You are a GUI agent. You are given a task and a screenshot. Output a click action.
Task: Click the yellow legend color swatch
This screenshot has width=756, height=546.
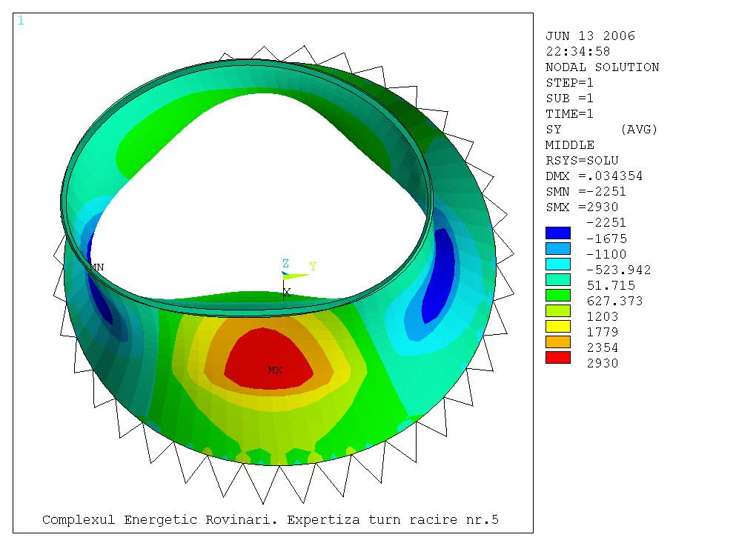point(557,326)
